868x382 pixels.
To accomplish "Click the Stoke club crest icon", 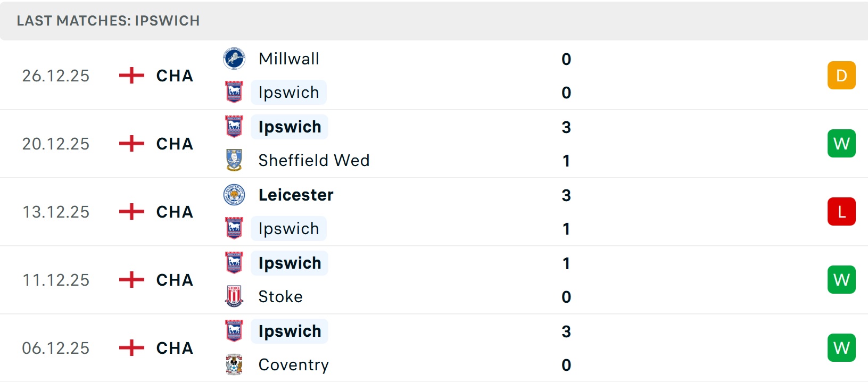I will pyautogui.click(x=234, y=296).
